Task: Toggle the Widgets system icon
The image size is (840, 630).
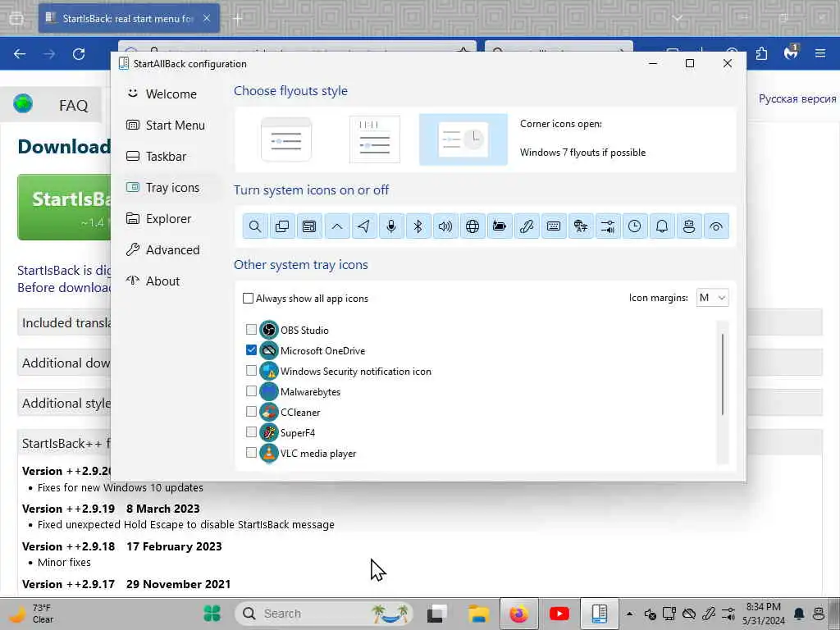Action: (309, 226)
